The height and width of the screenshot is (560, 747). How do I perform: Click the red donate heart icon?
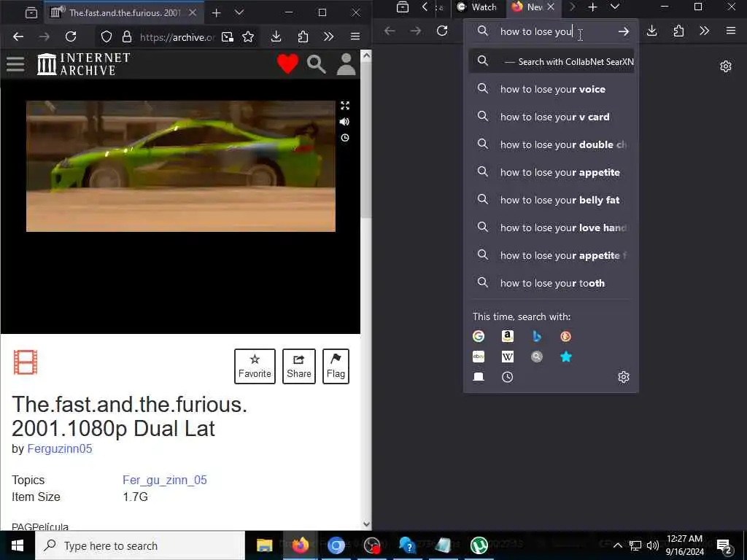287,64
